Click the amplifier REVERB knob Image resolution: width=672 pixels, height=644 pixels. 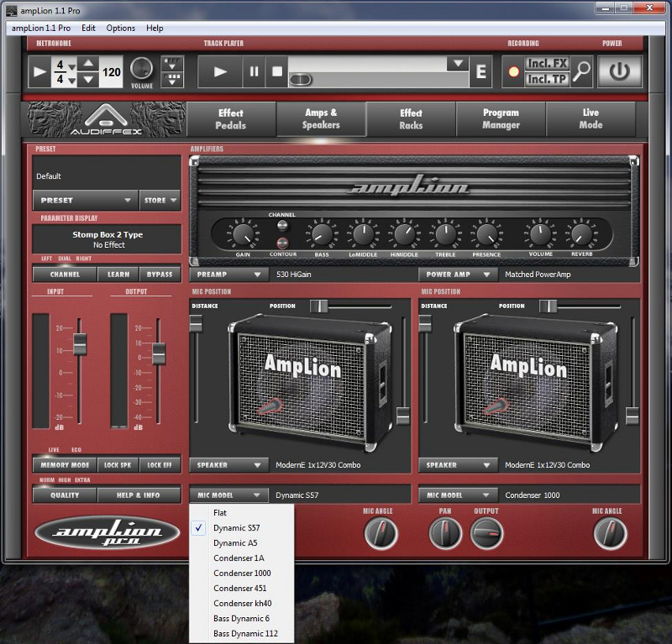coord(581,234)
